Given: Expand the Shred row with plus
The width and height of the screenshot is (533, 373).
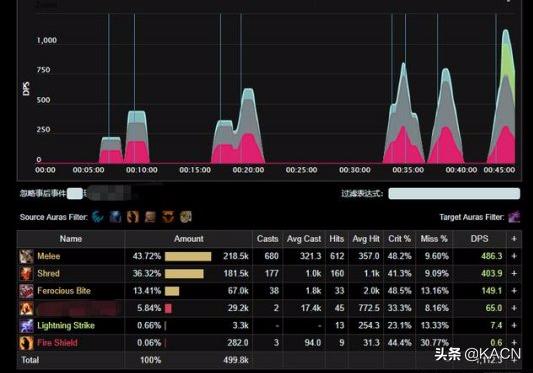Looking at the screenshot, I should coord(514,273).
